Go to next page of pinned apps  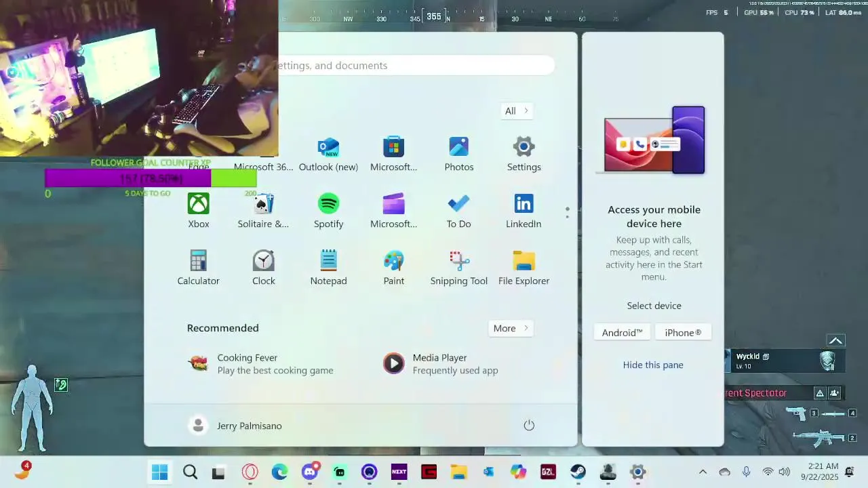coord(567,216)
